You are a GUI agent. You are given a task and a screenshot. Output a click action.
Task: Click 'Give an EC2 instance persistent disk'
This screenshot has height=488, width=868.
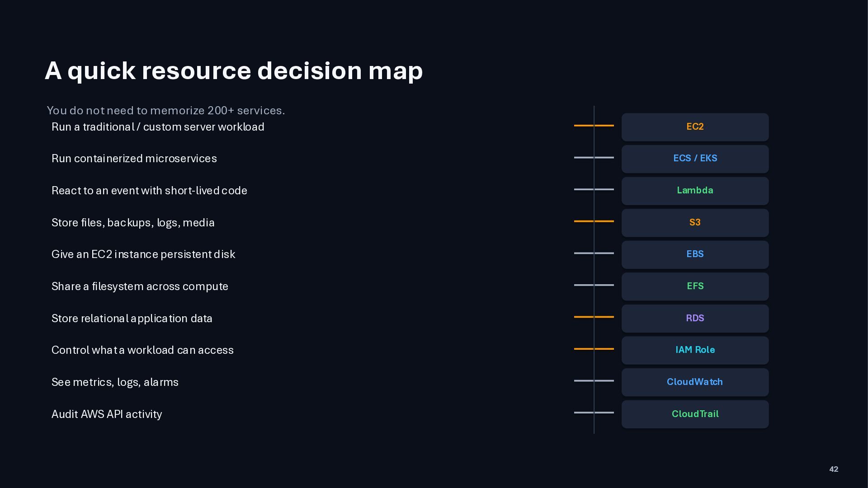pos(143,254)
